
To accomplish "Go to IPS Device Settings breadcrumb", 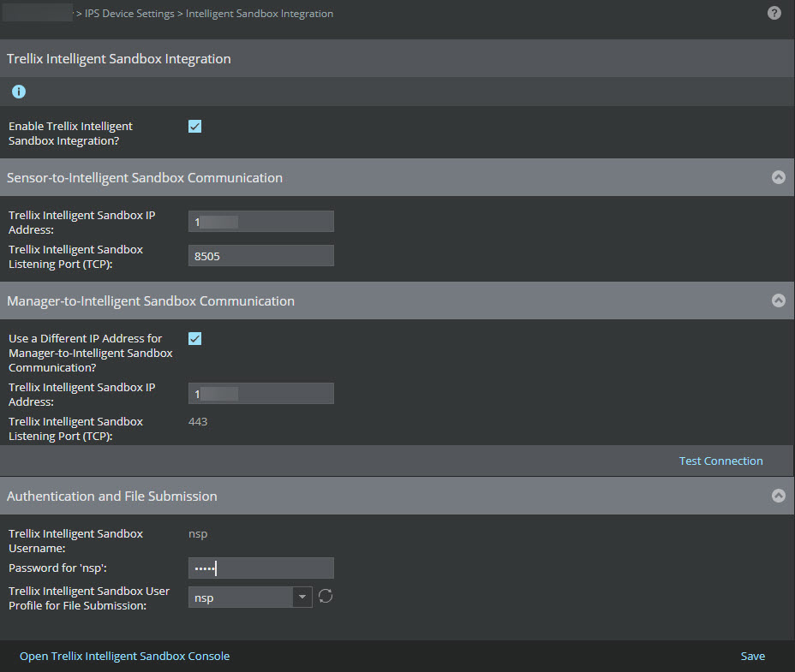I will 129,14.
